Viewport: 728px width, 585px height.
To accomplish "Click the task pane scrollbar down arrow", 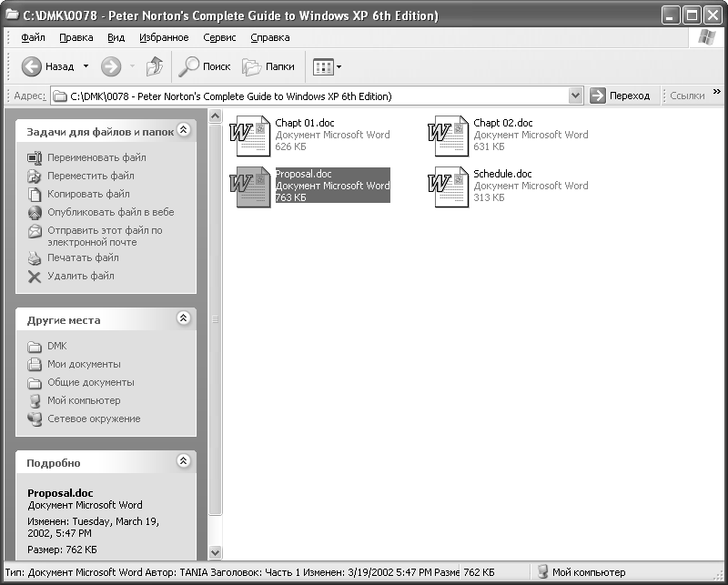I will pos(216,552).
